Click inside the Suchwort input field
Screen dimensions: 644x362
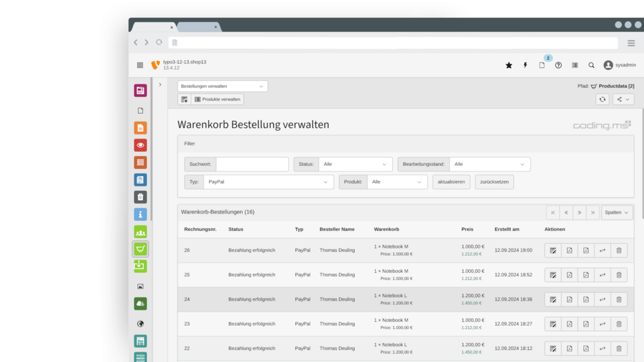pos(252,163)
